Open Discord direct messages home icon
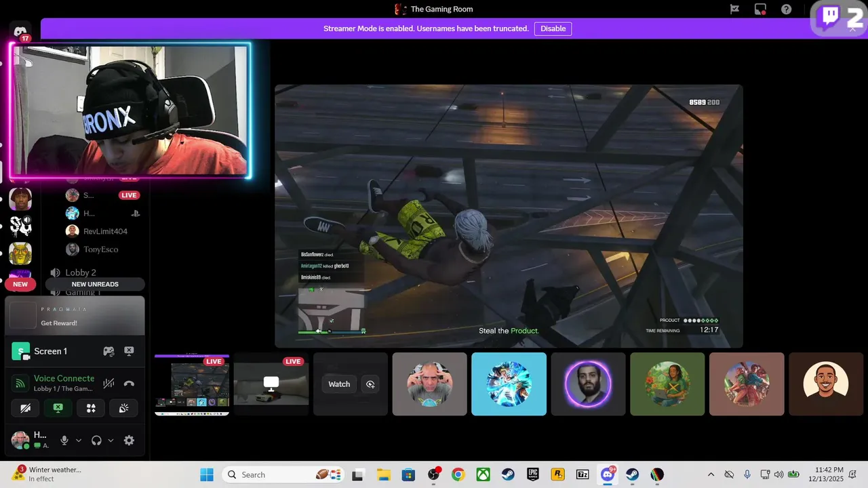The height and width of the screenshot is (488, 868). (20, 31)
